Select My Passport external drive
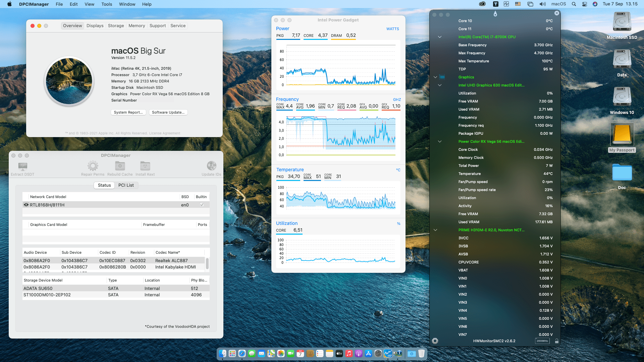644x362 pixels. click(x=622, y=134)
